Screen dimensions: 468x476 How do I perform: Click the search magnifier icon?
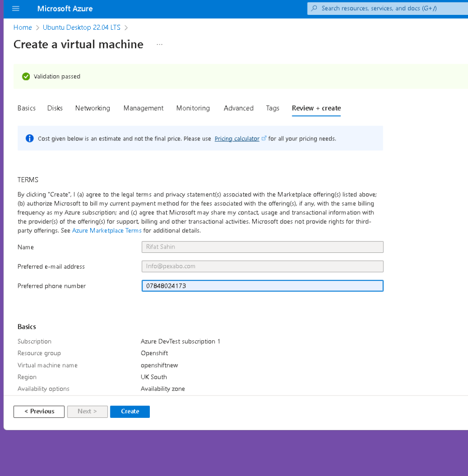(314, 8)
